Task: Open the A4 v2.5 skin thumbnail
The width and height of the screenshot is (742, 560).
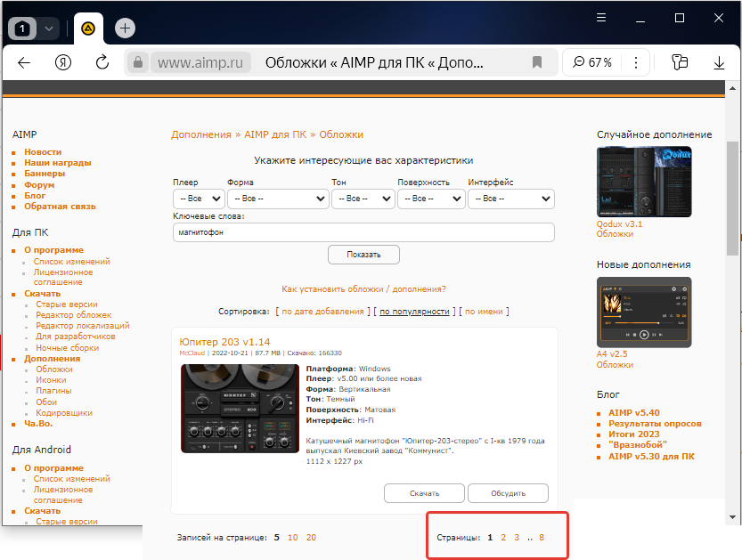Action: (x=644, y=312)
